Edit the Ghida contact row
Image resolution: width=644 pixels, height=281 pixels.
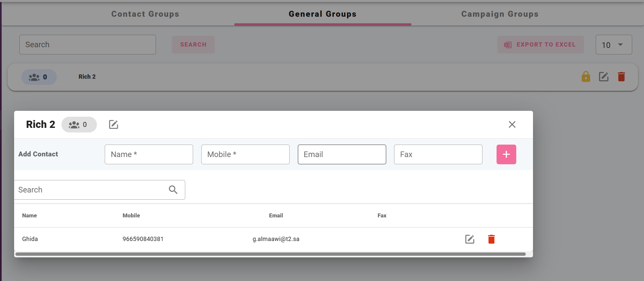(x=470, y=239)
